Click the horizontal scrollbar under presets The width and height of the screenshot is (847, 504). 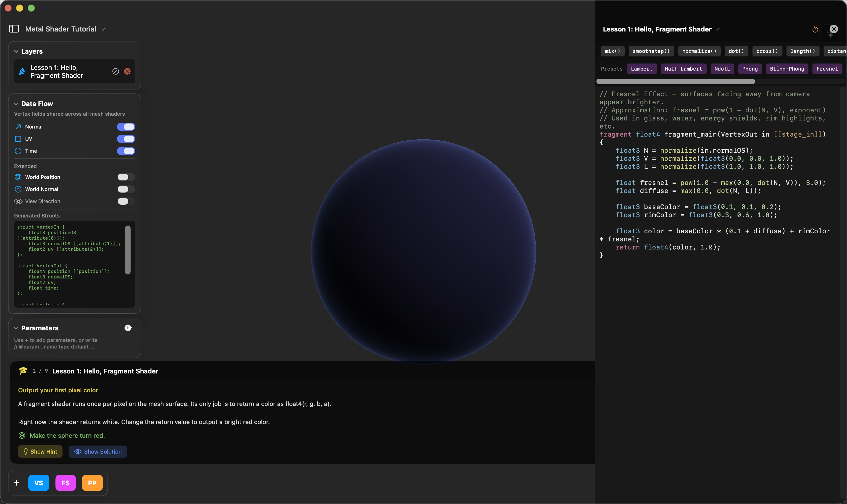pyautogui.click(x=675, y=81)
